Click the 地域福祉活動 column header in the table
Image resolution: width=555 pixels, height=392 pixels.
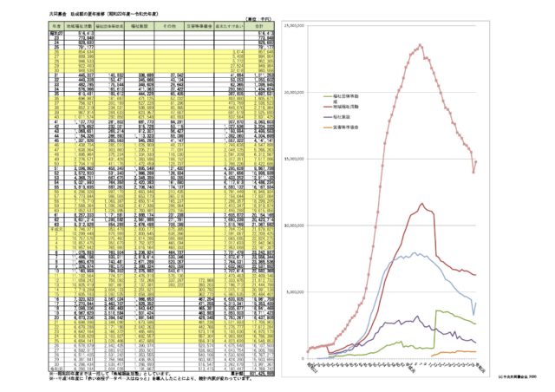(x=80, y=26)
